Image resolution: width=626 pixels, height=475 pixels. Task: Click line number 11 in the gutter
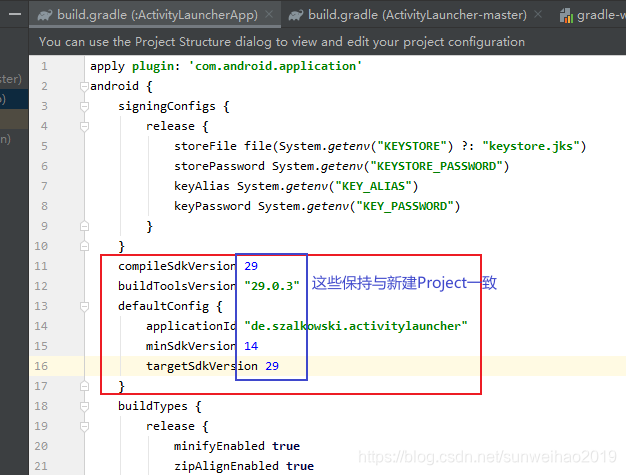click(x=41, y=266)
